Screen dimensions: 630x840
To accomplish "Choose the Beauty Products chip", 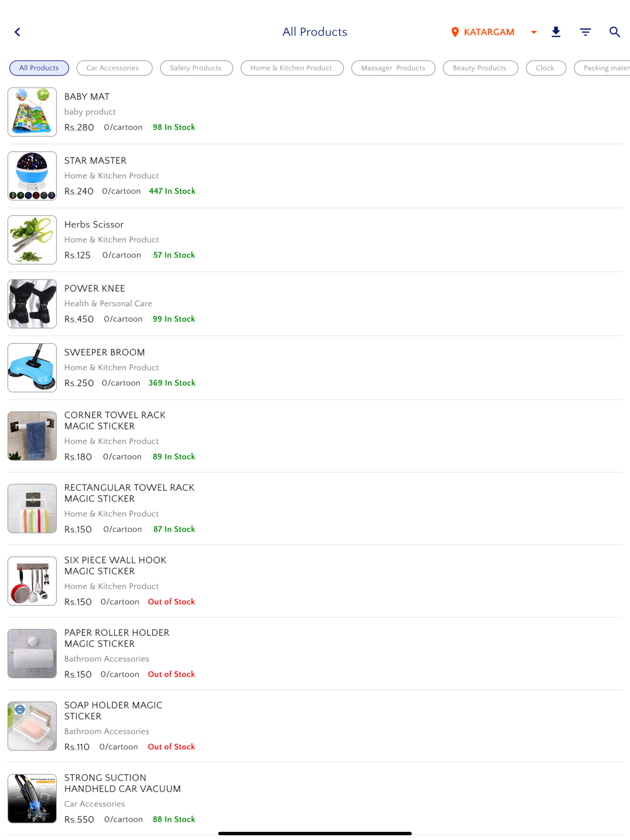I will (481, 68).
